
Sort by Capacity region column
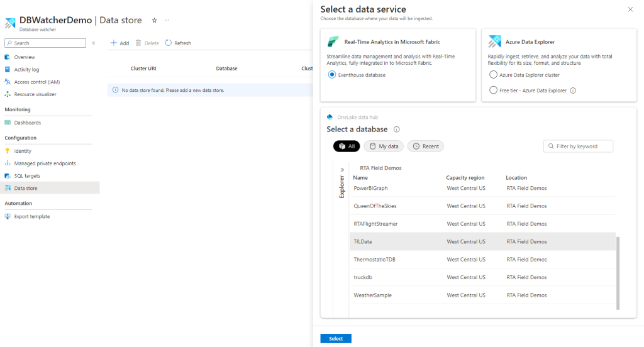tap(465, 178)
